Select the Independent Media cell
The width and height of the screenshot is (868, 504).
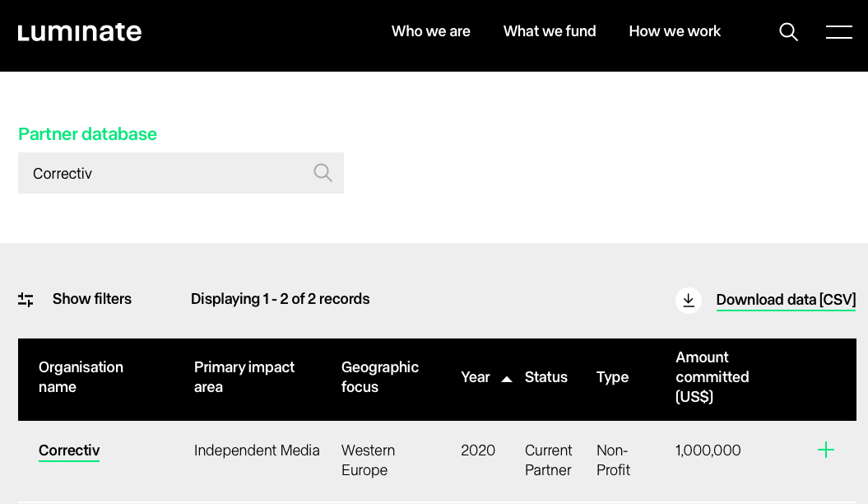click(257, 450)
